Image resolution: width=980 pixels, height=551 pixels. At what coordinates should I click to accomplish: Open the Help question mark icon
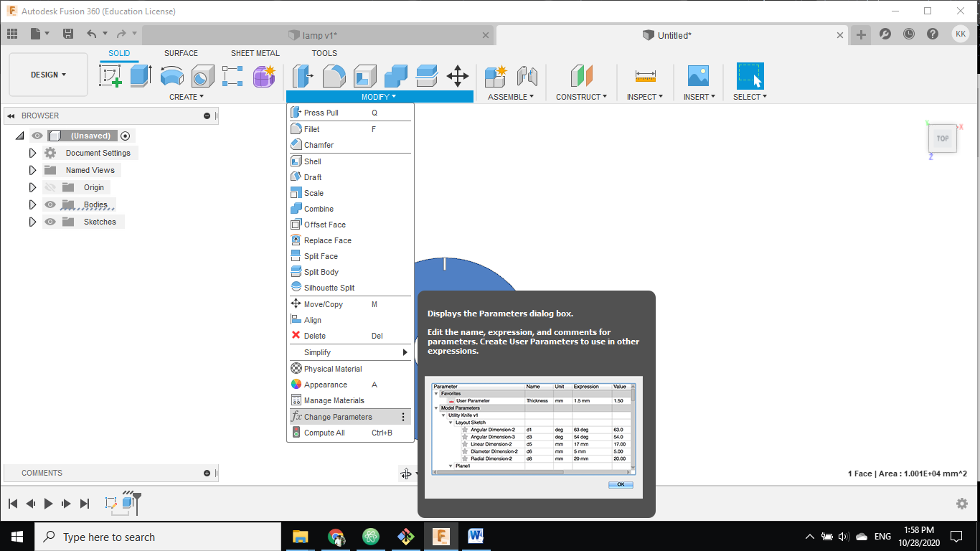tap(933, 34)
